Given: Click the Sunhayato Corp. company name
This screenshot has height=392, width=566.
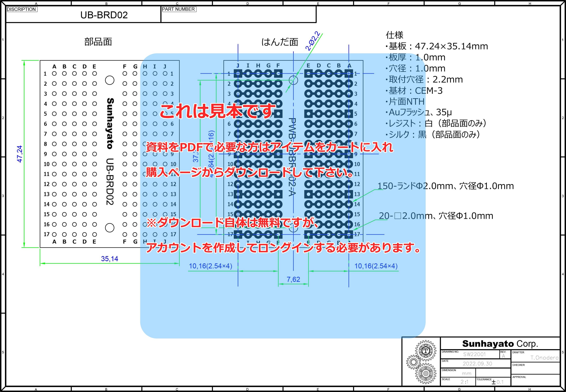Looking at the screenshot, I should pyautogui.click(x=500, y=344).
